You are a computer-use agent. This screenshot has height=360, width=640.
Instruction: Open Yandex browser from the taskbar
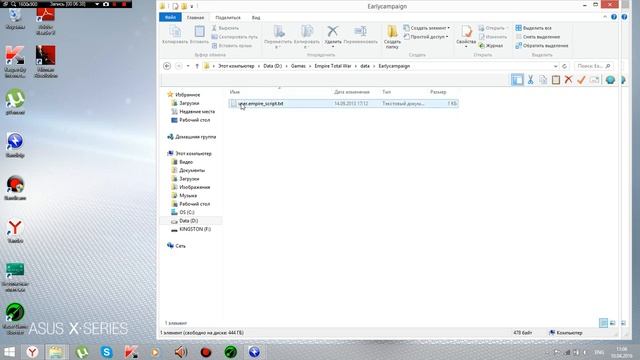point(32,352)
